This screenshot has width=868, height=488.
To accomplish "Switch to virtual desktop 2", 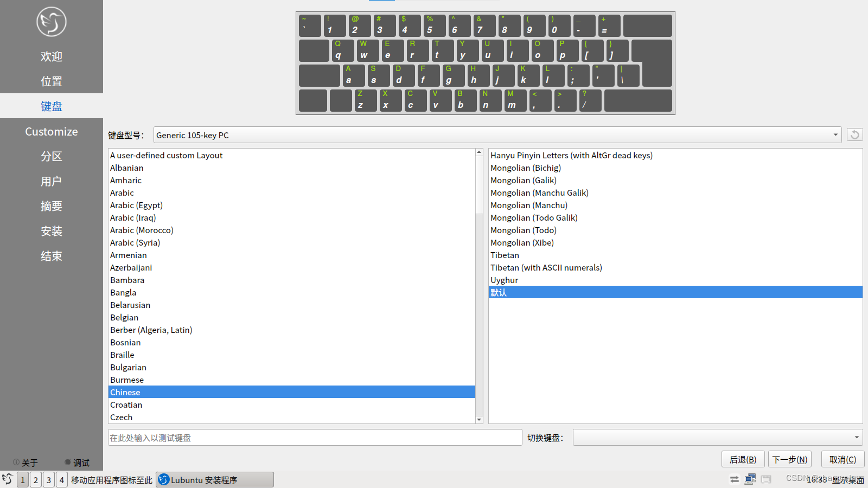I will pos(36,480).
